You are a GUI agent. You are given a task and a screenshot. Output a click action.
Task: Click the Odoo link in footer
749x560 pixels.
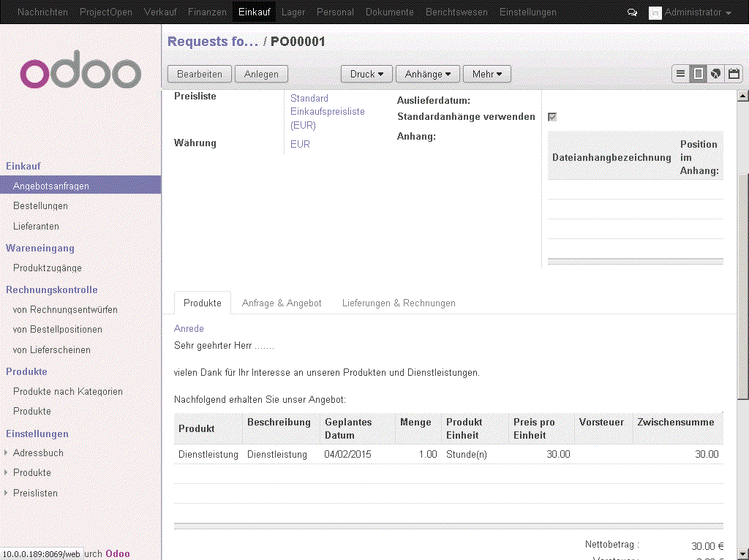point(118,553)
